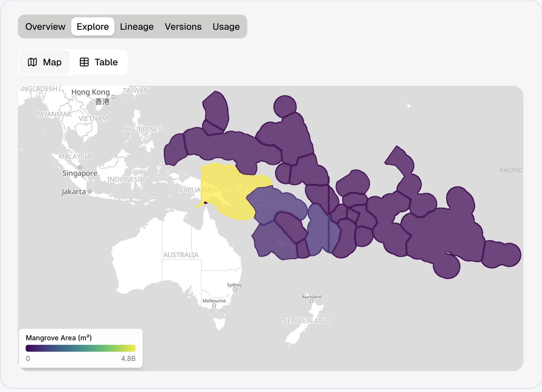Click the PHILIPPINES country label
542x392 pixels.
pos(142,129)
